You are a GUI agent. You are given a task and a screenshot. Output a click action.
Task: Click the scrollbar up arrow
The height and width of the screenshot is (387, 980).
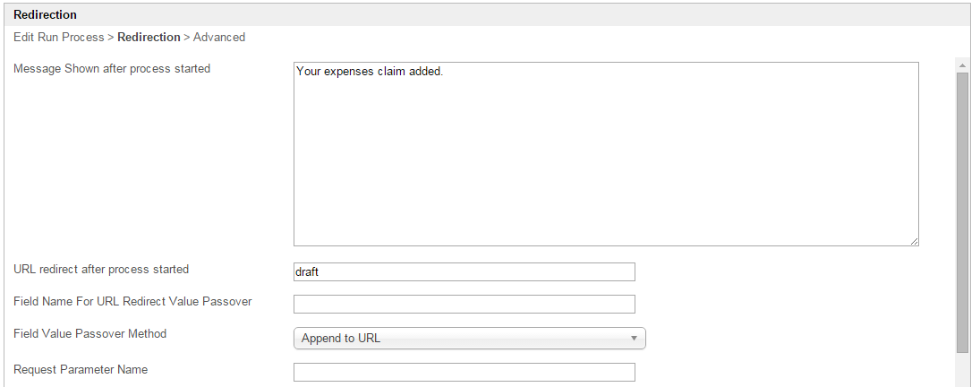coord(962,65)
